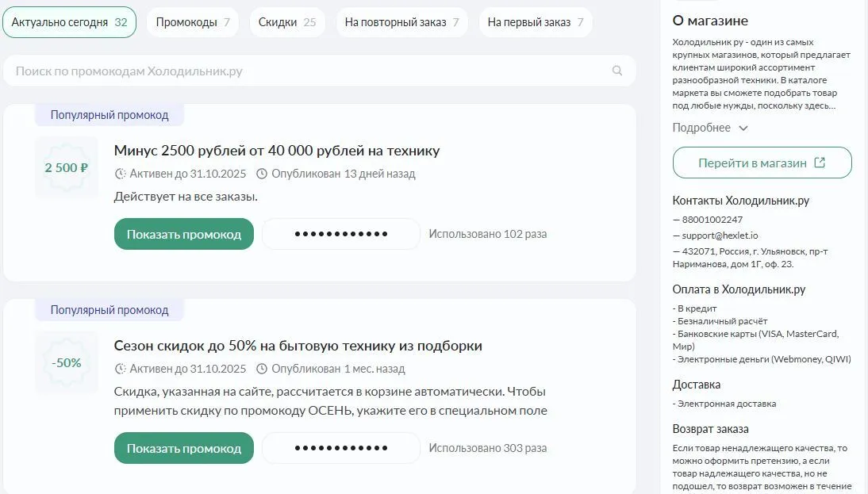The height and width of the screenshot is (494, 868).
Task: Click the search magnifier icon
Action: (617, 71)
